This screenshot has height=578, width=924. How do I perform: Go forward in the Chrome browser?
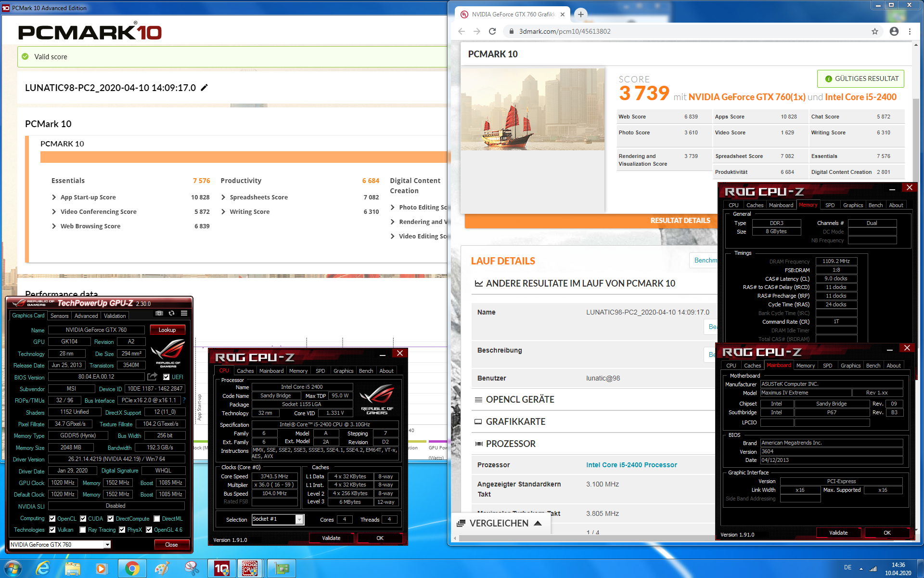tap(477, 31)
